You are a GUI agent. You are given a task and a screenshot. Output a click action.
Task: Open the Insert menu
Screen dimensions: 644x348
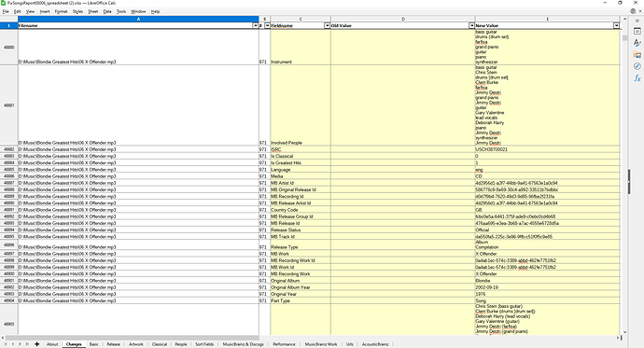(x=45, y=11)
